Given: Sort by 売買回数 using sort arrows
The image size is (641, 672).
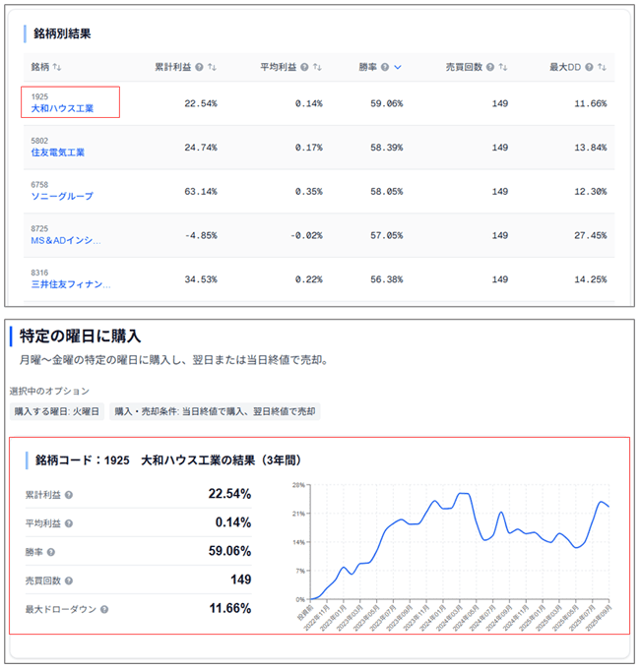Looking at the screenshot, I should tap(503, 67).
